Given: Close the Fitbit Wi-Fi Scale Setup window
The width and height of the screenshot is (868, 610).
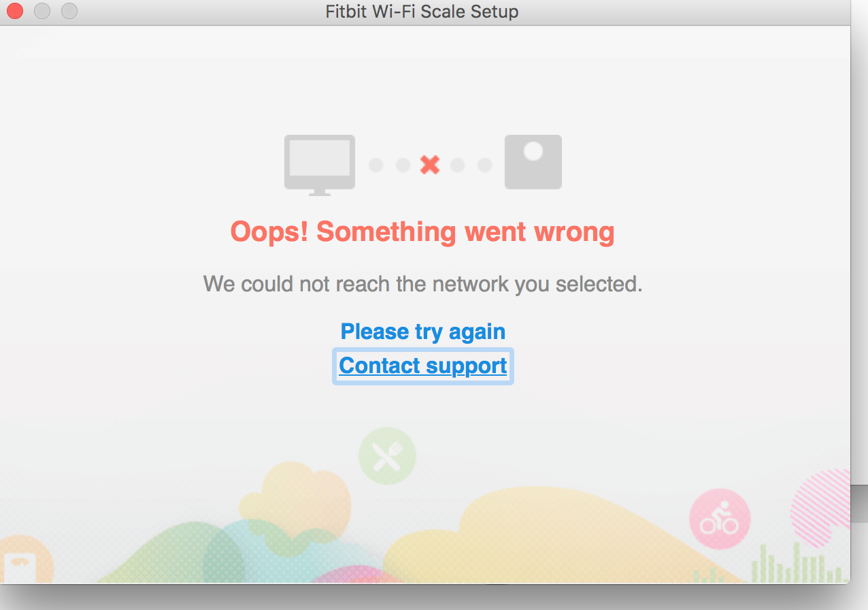Looking at the screenshot, I should 15,12.
